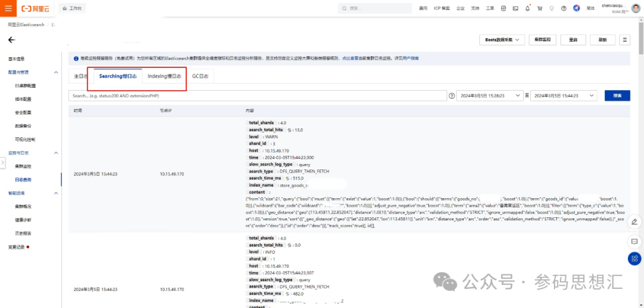Open the list menu icon beside 刷新
644x308 pixels.
pyautogui.click(x=625, y=40)
